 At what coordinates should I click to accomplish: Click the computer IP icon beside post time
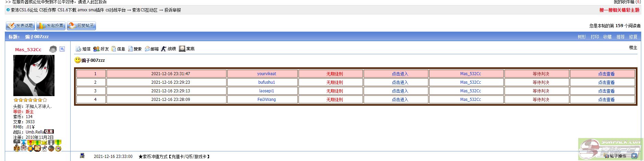(x=82, y=156)
